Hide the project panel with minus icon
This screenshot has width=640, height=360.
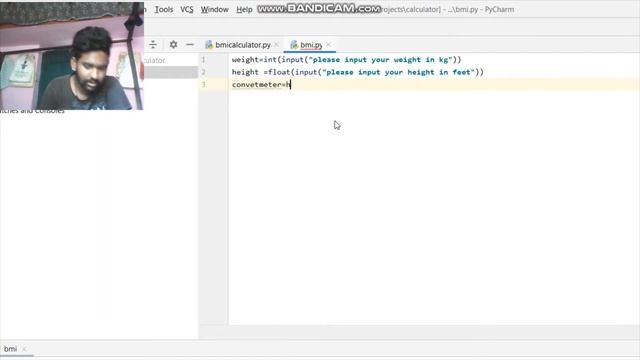pos(190,44)
